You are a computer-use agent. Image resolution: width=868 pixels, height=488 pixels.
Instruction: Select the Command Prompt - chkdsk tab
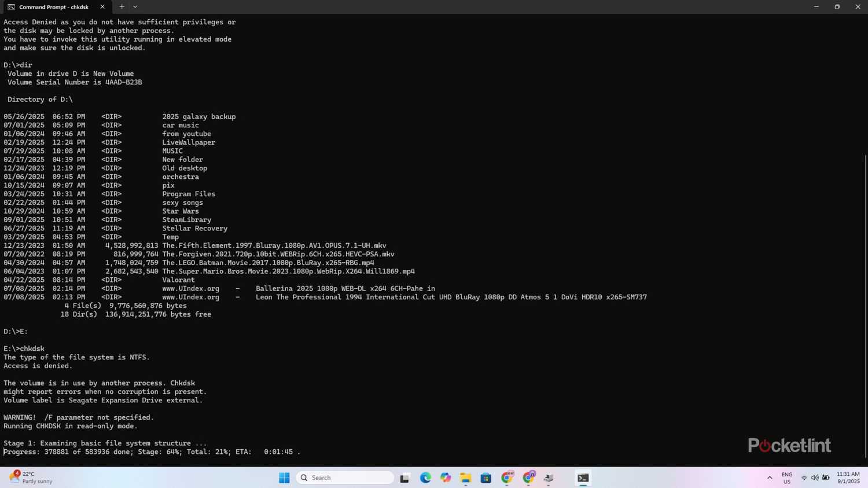[53, 7]
